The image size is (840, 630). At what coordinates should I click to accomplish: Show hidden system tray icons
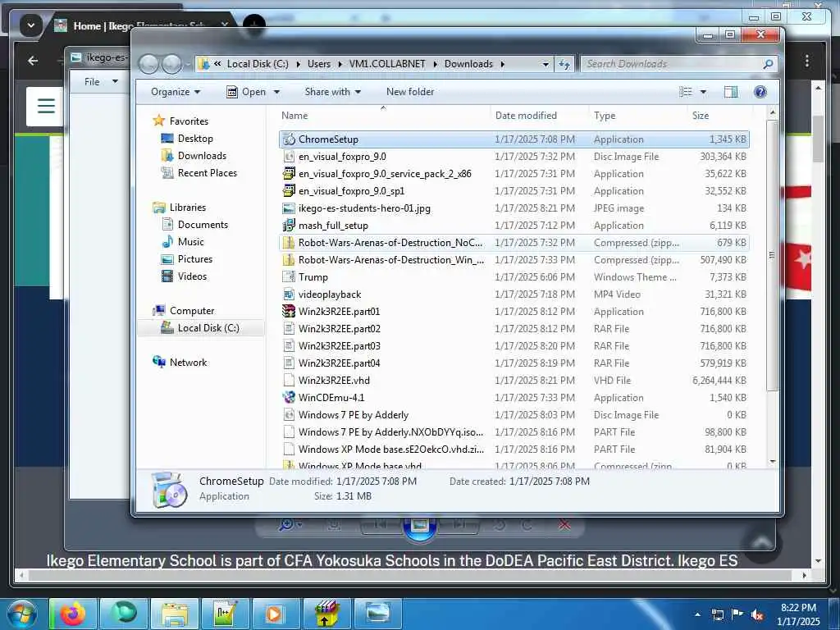pyautogui.click(x=697, y=614)
